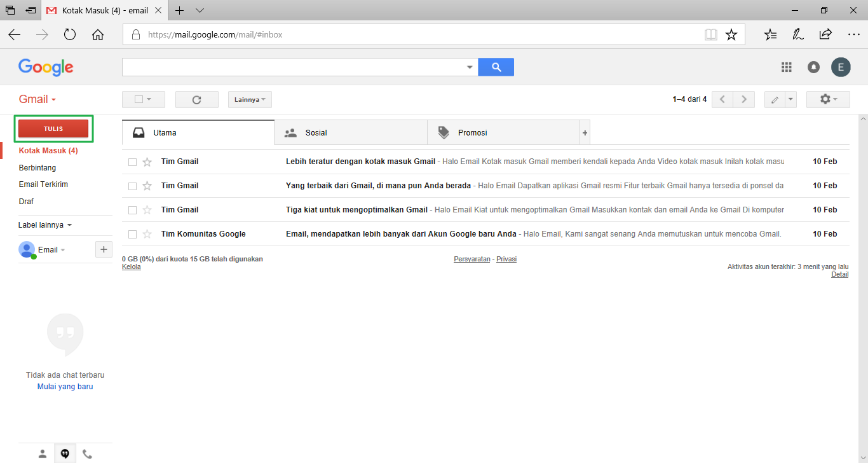Open Google apps grid icon

click(x=786, y=67)
